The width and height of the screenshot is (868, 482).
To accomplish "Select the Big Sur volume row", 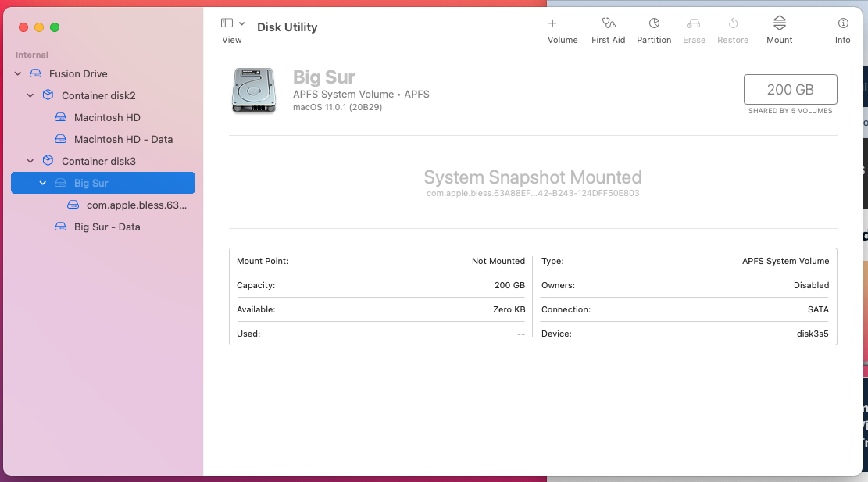I will click(103, 183).
